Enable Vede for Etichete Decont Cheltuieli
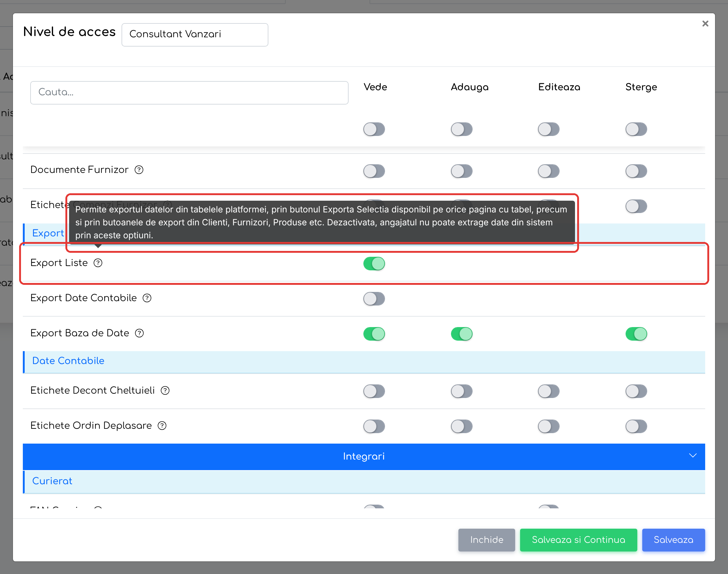 coord(374,391)
